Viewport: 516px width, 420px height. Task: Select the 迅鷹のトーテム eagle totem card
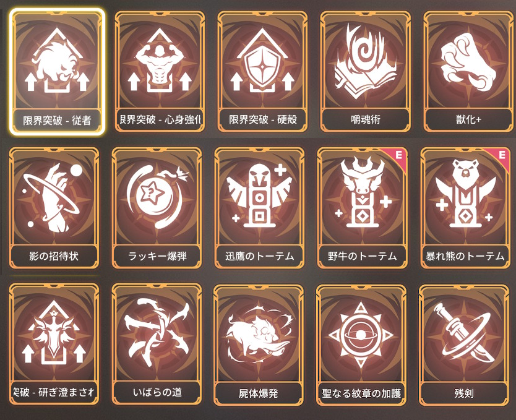tap(259, 208)
